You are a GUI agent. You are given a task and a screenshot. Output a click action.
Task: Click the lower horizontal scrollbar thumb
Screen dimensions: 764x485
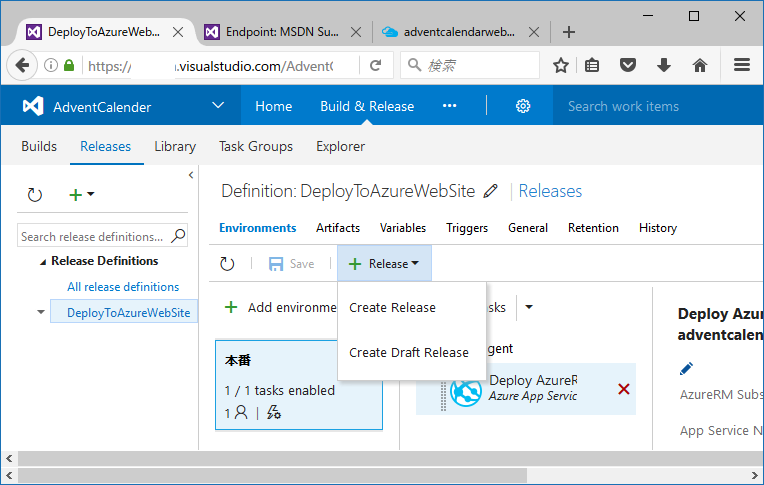(272, 475)
